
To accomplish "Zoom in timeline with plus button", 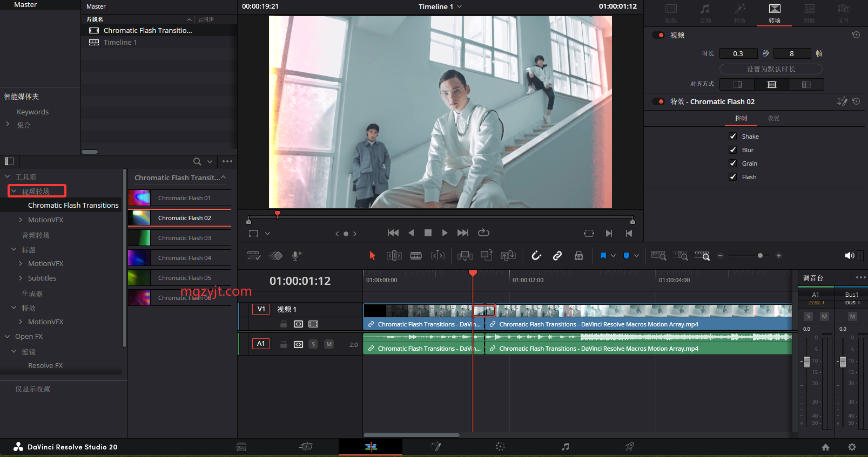I will pos(779,256).
